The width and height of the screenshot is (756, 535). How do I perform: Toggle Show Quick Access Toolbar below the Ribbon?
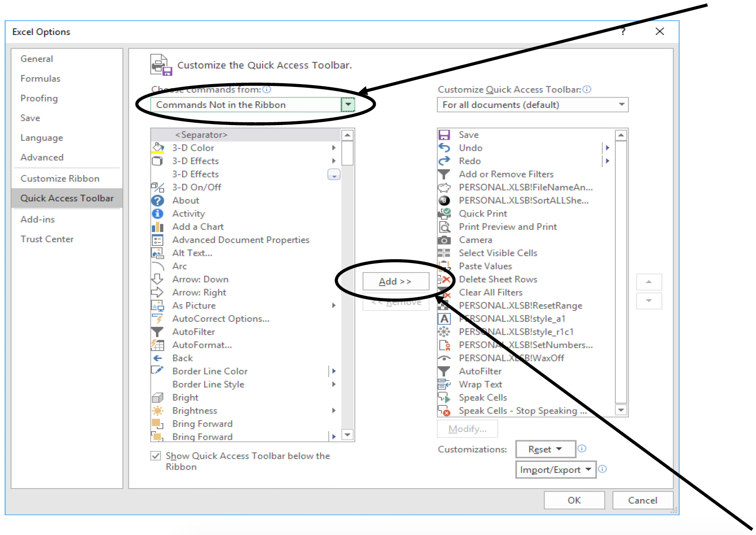point(156,455)
